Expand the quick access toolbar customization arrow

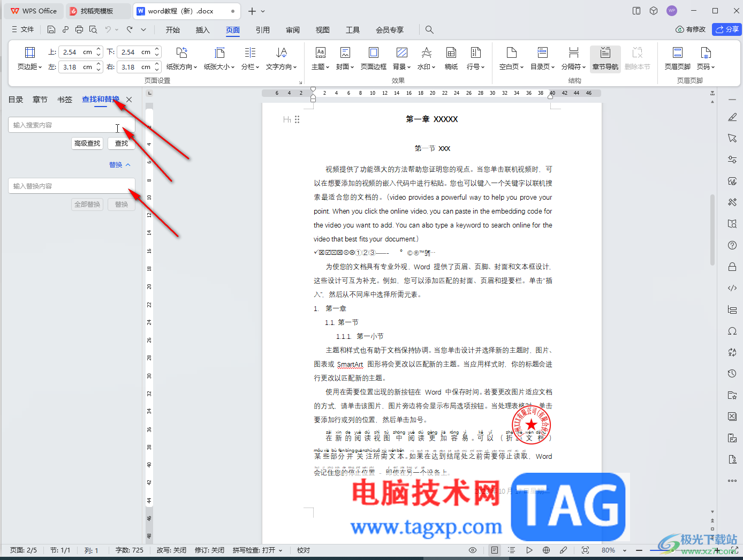click(x=143, y=29)
